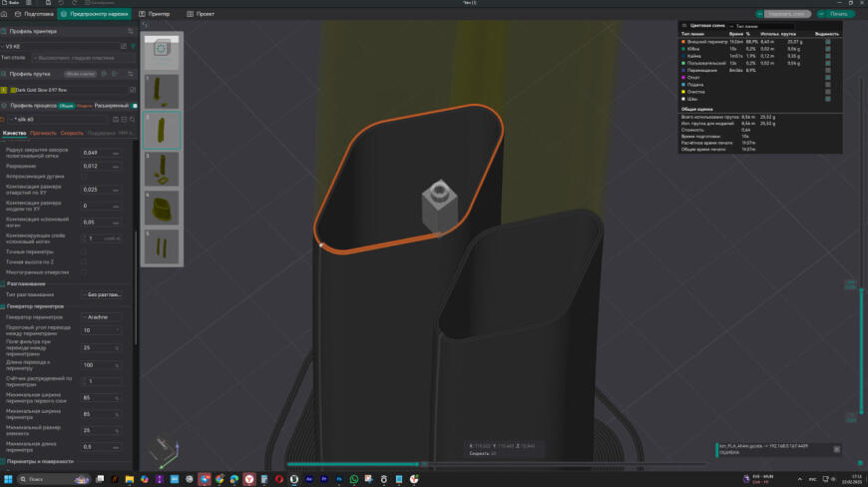Toggle visibility of skirt line type
Screen dimensions: 868x487
click(x=827, y=49)
